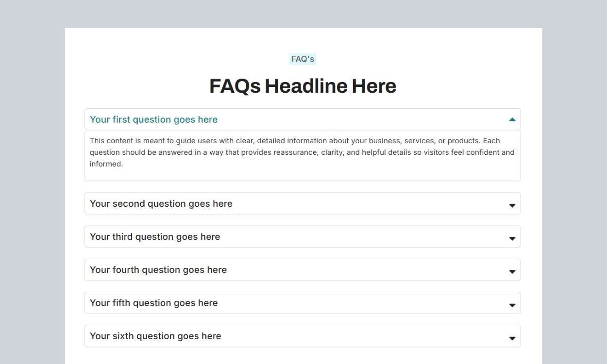Viewport: 607px width, 364px height.
Task: Toggle the 'Your first question goes here' title
Action: pyautogui.click(x=153, y=120)
